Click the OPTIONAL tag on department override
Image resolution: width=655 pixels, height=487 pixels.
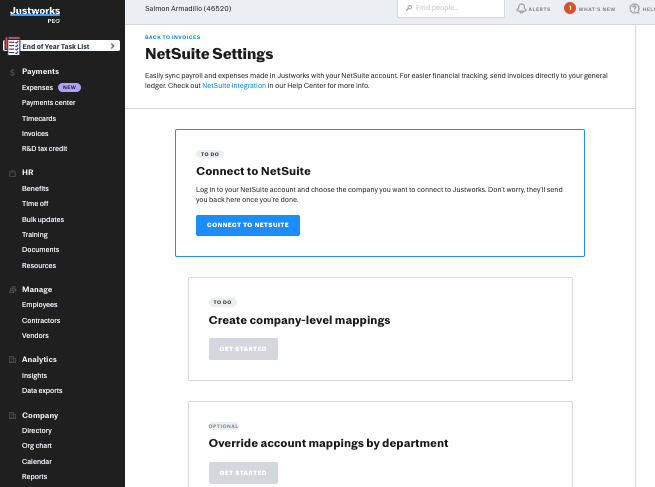click(x=223, y=426)
